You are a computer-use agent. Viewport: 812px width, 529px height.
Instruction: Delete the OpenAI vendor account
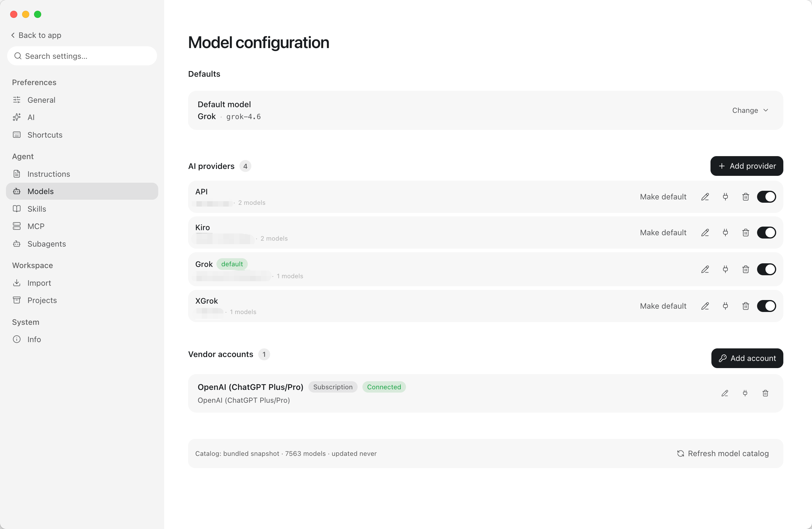point(765,393)
